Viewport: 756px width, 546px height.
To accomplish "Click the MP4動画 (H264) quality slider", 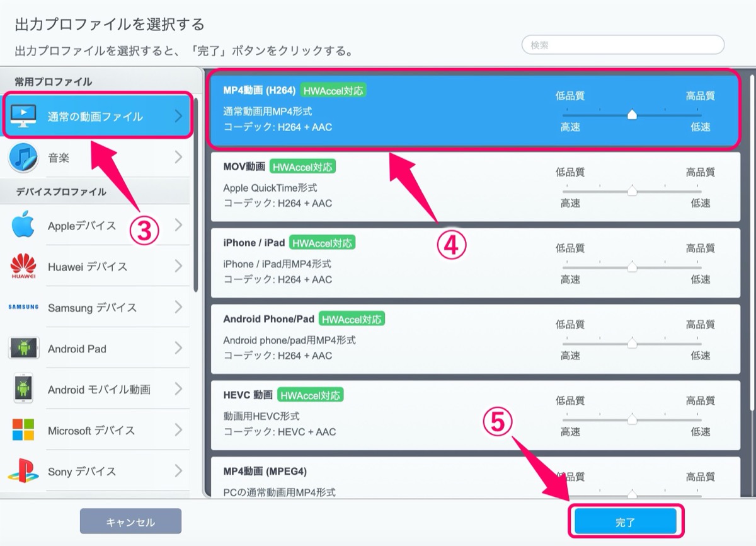I will point(632,115).
